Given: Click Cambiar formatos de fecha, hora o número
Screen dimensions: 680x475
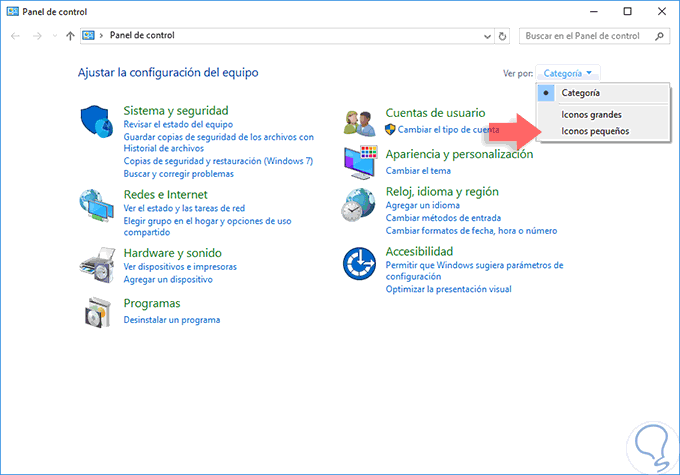Looking at the screenshot, I should click(471, 231).
